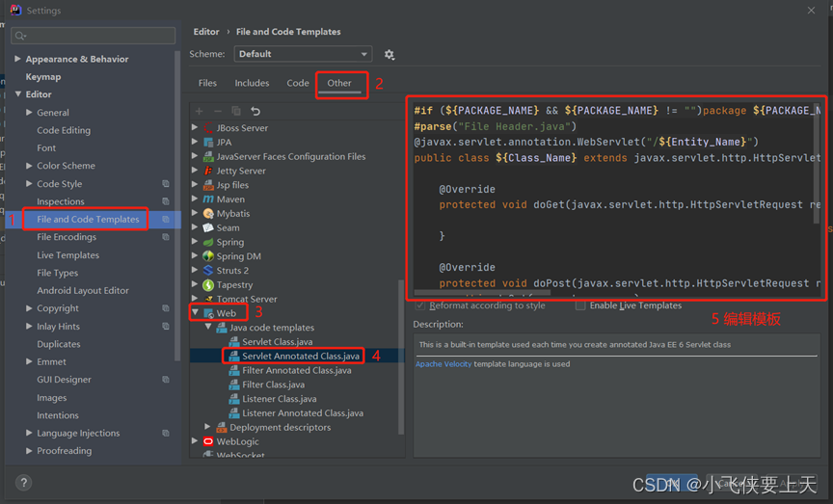This screenshot has width=833, height=504.
Task: Click in the settings search field
Action: (x=93, y=36)
